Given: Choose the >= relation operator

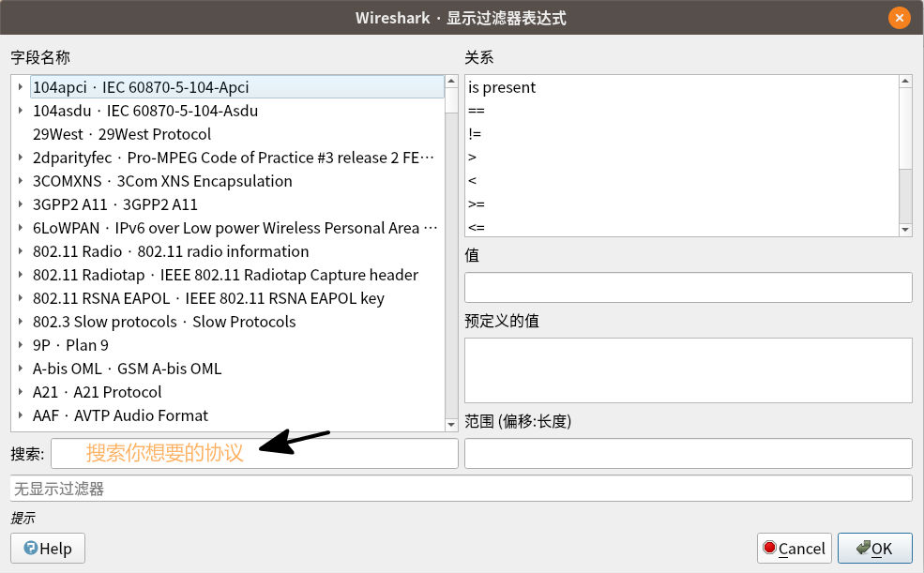Looking at the screenshot, I should pos(682,204).
